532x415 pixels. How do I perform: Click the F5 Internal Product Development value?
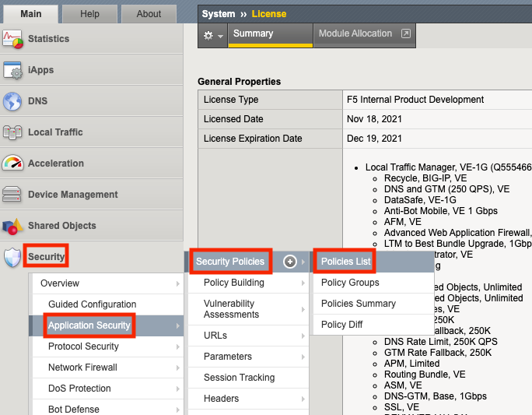point(415,100)
